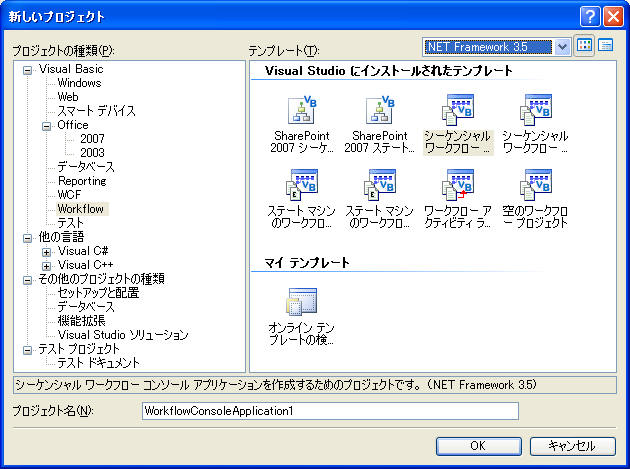Click the project name input field
Screen dimensions: 630x469
(x=330, y=411)
